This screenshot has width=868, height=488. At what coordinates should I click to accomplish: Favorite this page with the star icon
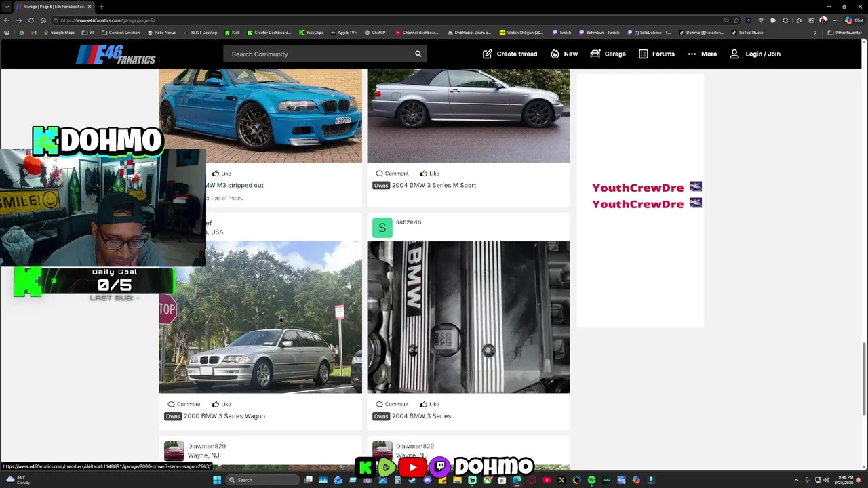736,20
